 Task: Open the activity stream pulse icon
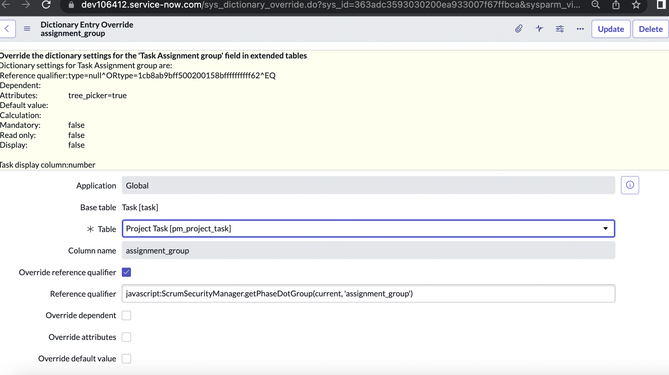pyautogui.click(x=539, y=29)
